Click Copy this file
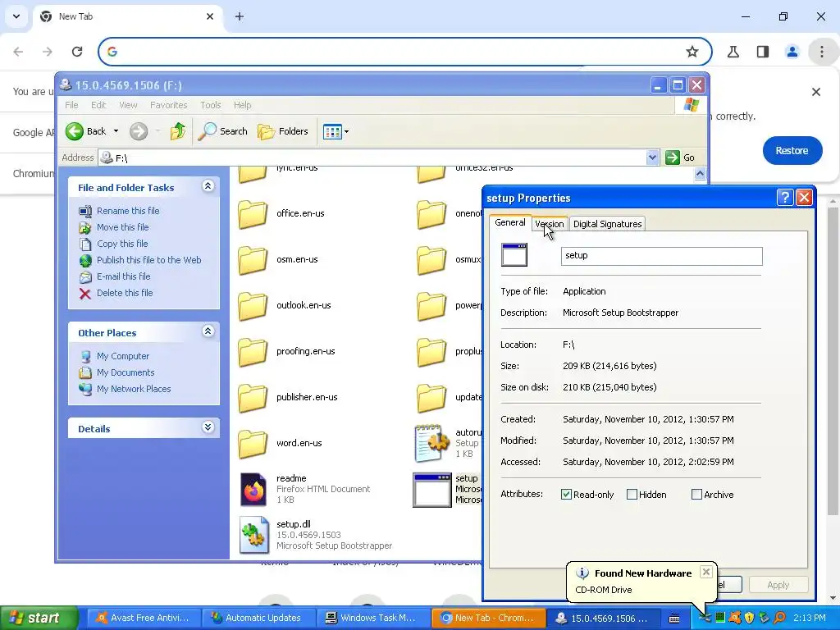840x630 pixels. click(122, 244)
